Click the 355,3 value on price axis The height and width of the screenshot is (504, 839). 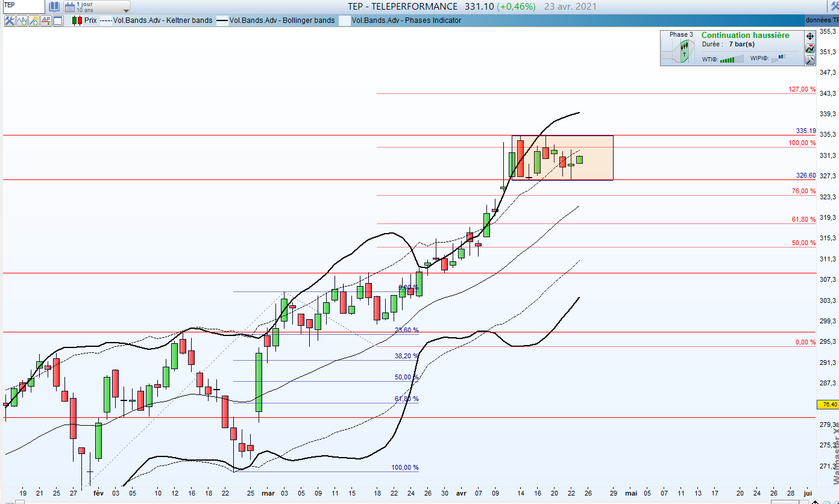828,31
